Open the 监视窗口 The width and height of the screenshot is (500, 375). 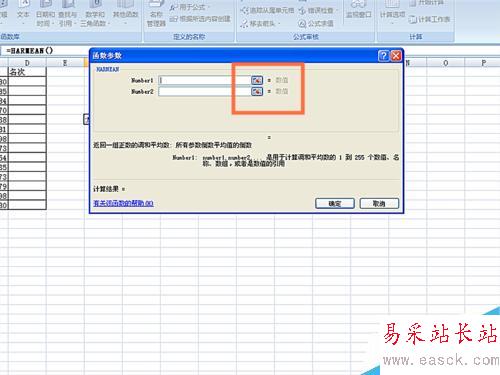click(359, 10)
